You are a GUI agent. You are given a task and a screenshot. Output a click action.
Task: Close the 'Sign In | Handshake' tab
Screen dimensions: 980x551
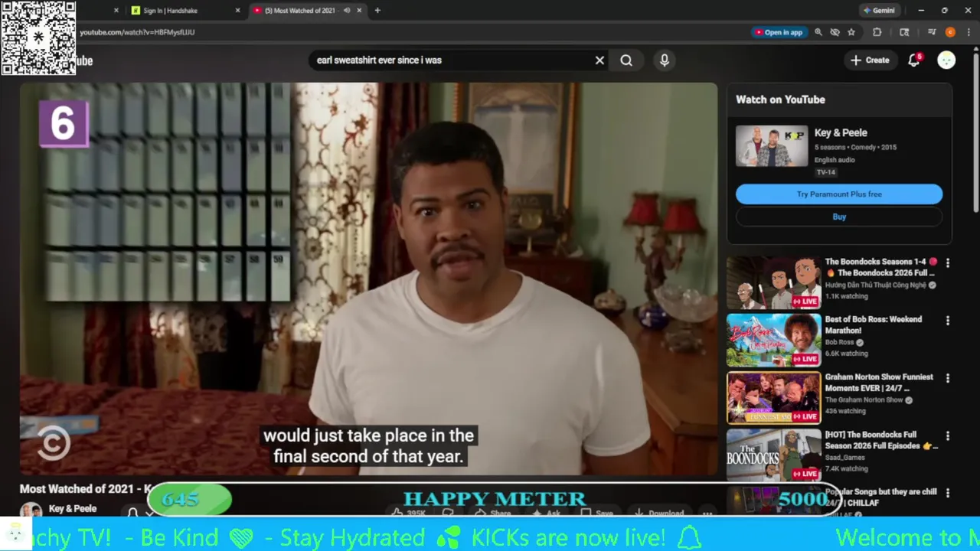coord(237,11)
